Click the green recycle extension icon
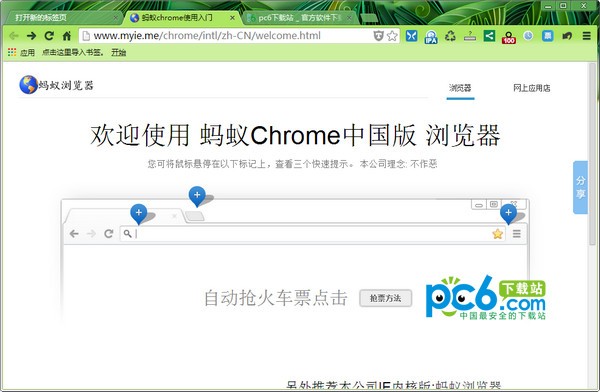Viewport: 600px width, 392px height. click(x=450, y=36)
